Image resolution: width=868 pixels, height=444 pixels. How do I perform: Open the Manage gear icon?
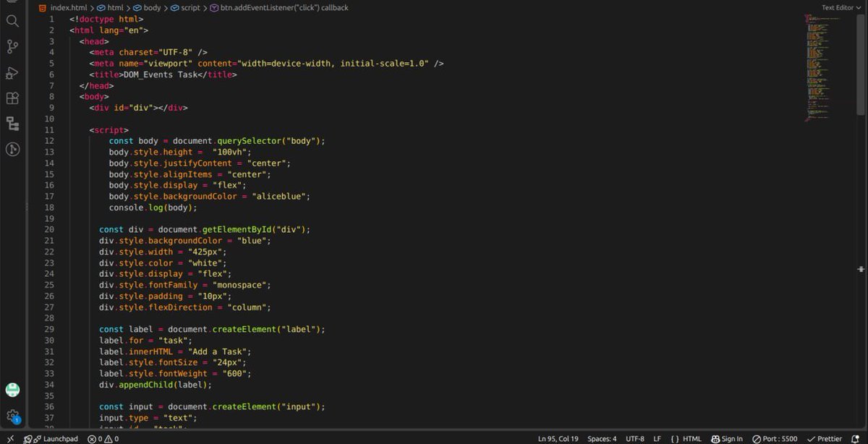[12, 416]
